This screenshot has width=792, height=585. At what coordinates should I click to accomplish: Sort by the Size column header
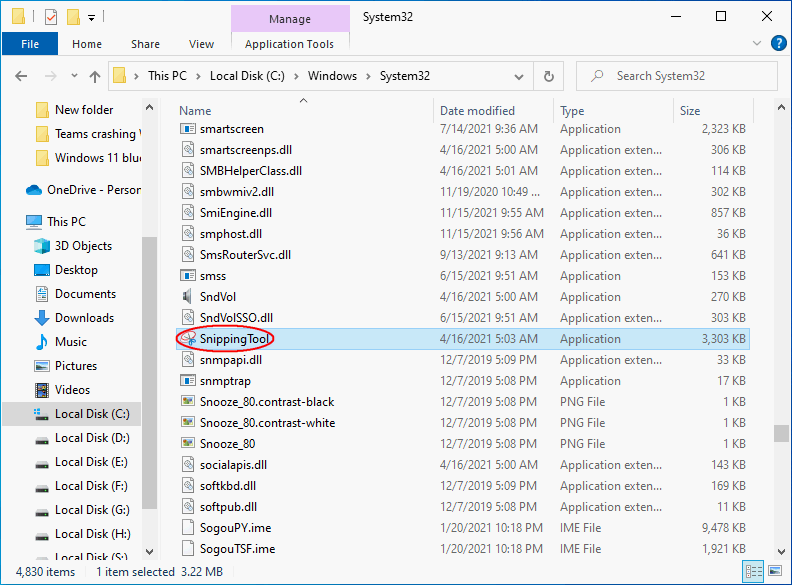tap(689, 111)
